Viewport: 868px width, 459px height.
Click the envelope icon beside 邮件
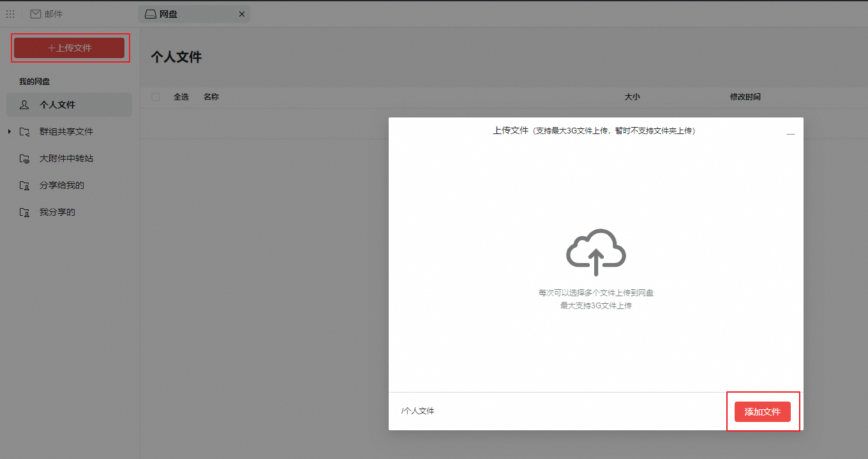36,13
